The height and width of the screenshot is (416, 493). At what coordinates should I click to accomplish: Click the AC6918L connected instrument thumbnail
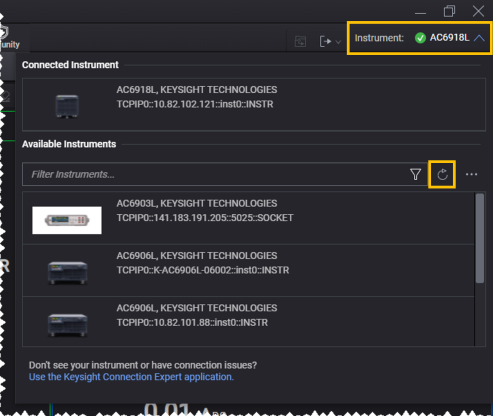[x=67, y=106]
